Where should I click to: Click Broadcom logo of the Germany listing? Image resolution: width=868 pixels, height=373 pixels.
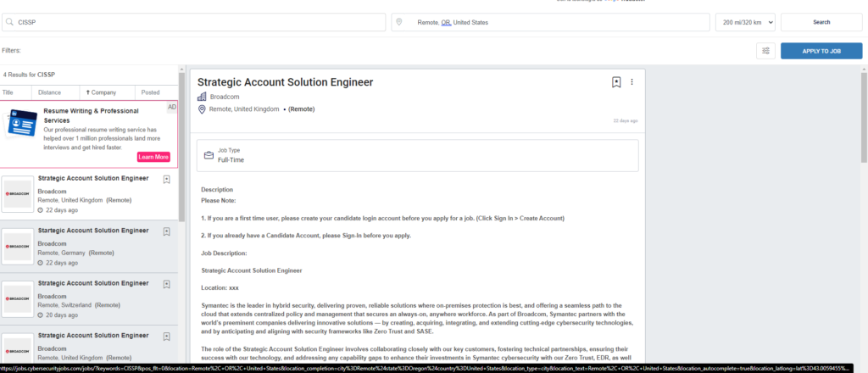click(x=18, y=247)
